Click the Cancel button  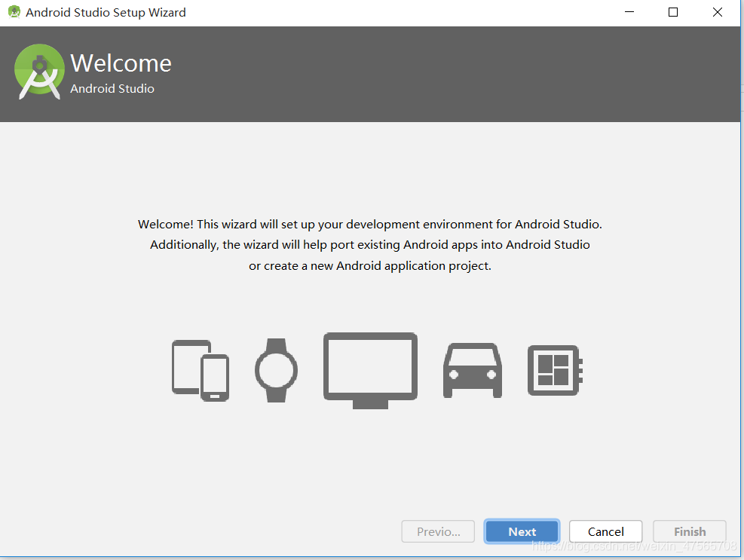[x=605, y=531]
